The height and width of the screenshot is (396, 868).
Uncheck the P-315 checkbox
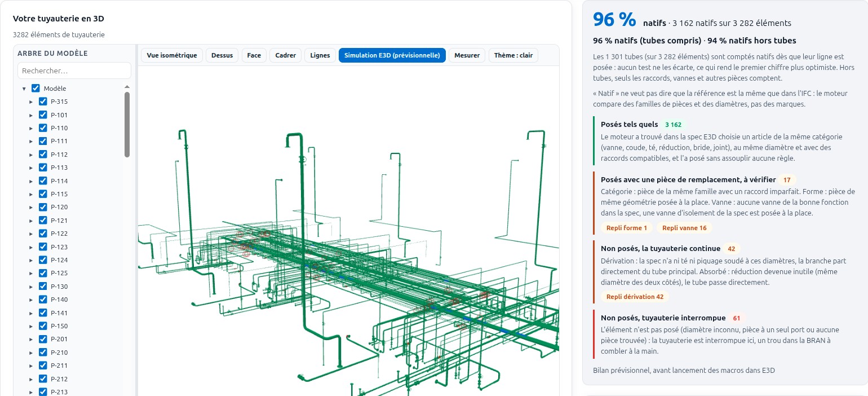point(43,102)
